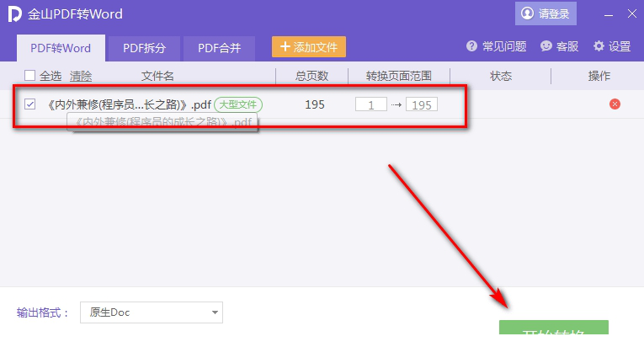Toggle the 全选 select-all checkbox

point(29,76)
